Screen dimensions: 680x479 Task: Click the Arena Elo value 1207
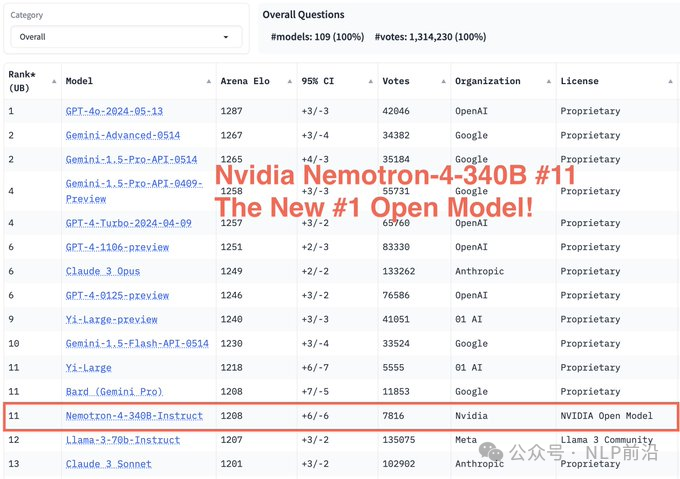point(232,440)
